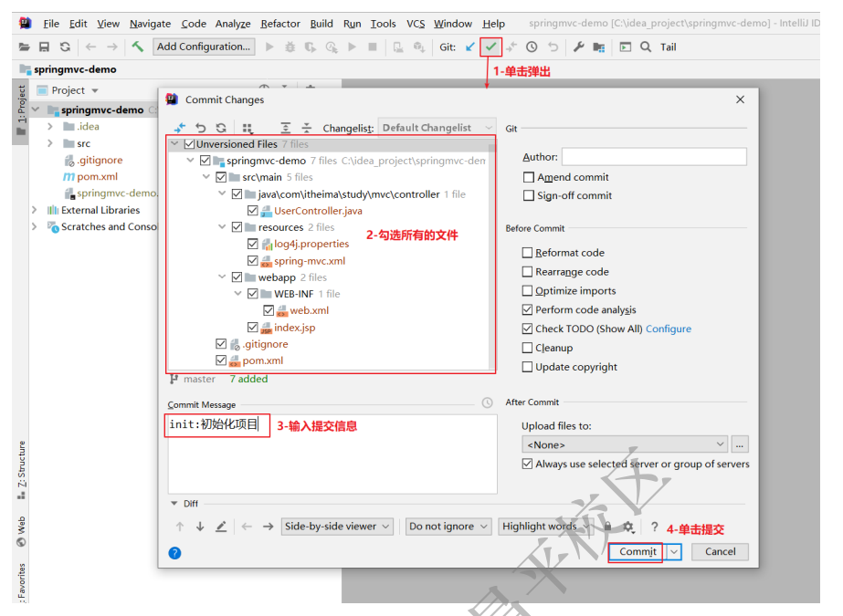Image resolution: width=843 pixels, height=616 pixels.
Task: Click the Search Everywhere magnifier icon
Action: tap(646, 47)
